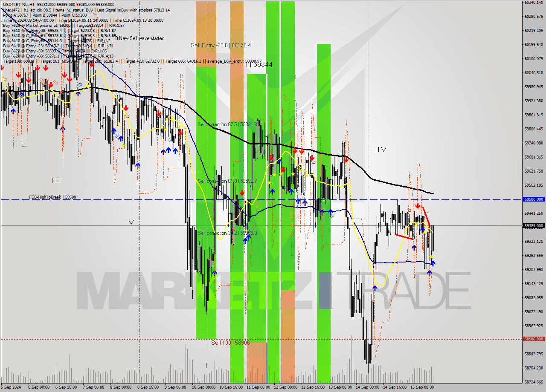Click the '10 Sep 00:00' time axis label

pyautogui.click(x=203, y=387)
